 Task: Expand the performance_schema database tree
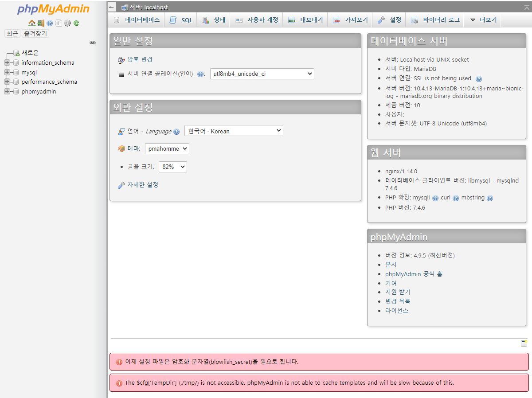pos(7,82)
